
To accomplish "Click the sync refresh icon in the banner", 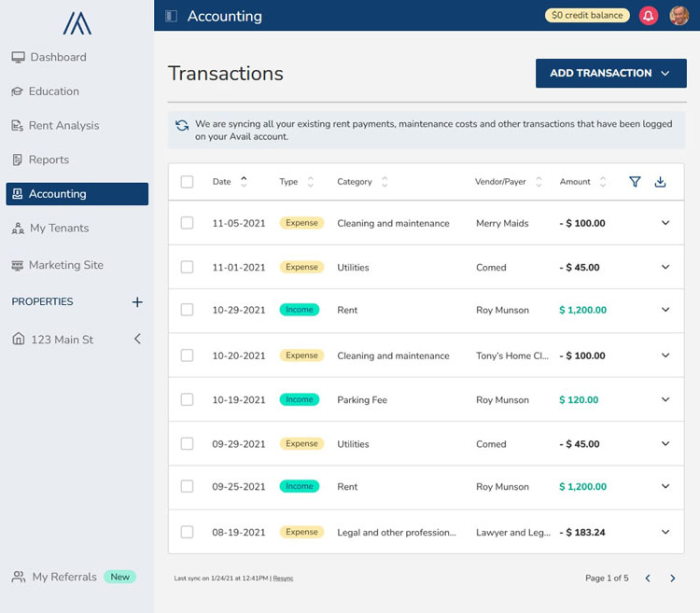I will [182, 125].
